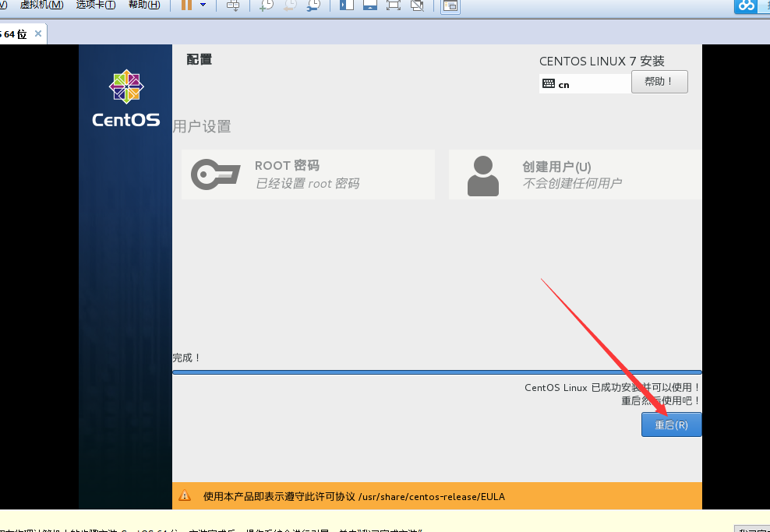Viewport: 770px width, 532px height.
Task: Take a snapshot with the clock-plus icon
Action: coord(266,5)
